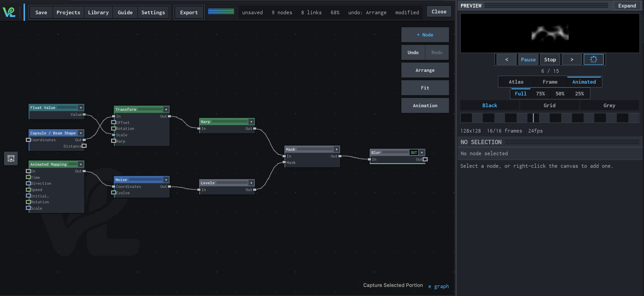The height and width of the screenshot is (296, 644).
Task: Click Transform Rotation input port
Action: [114, 128]
